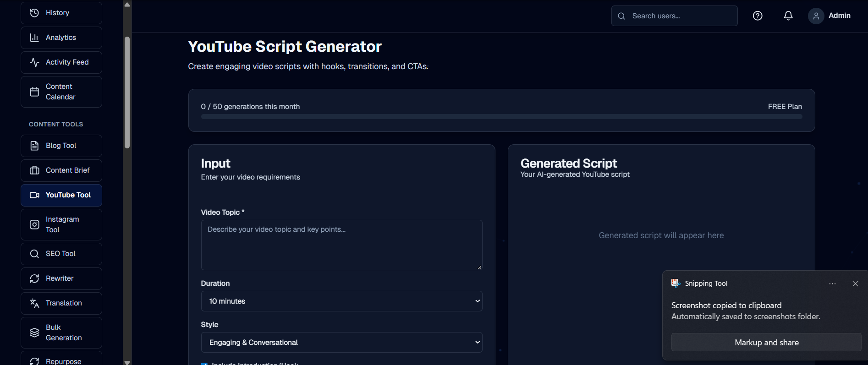
Task: Click the Admin account name
Action: 840,16
